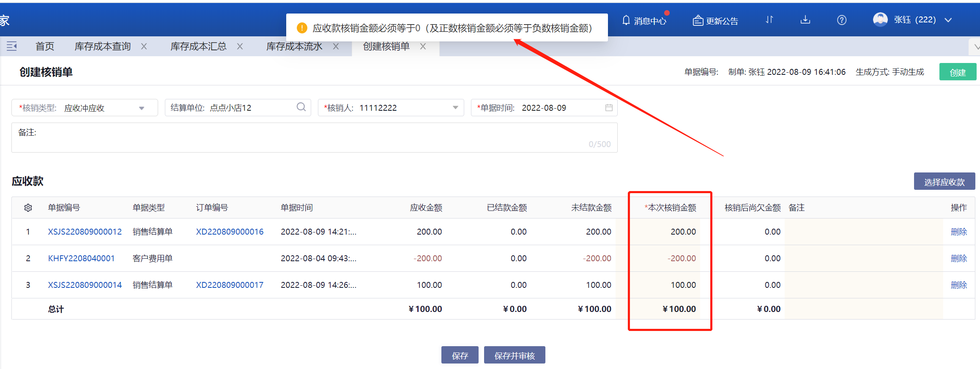
Task: Switch to the 首页 tab
Action: (x=45, y=46)
